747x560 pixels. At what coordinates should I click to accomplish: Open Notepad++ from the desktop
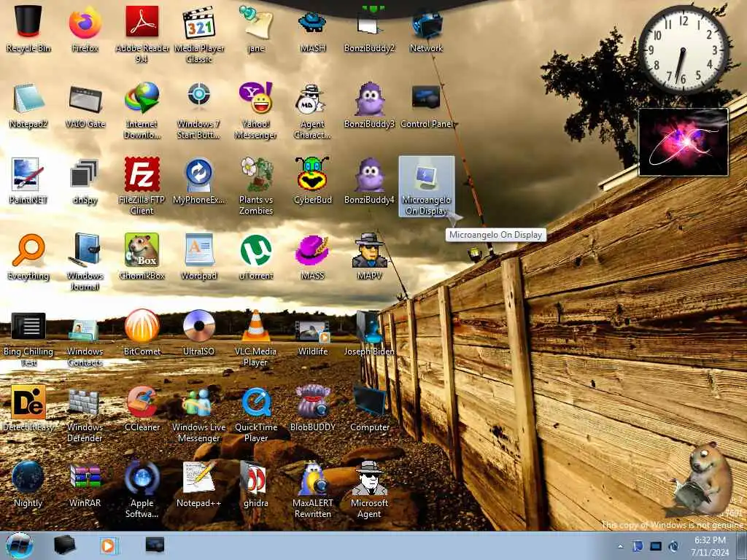pos(199,484)
